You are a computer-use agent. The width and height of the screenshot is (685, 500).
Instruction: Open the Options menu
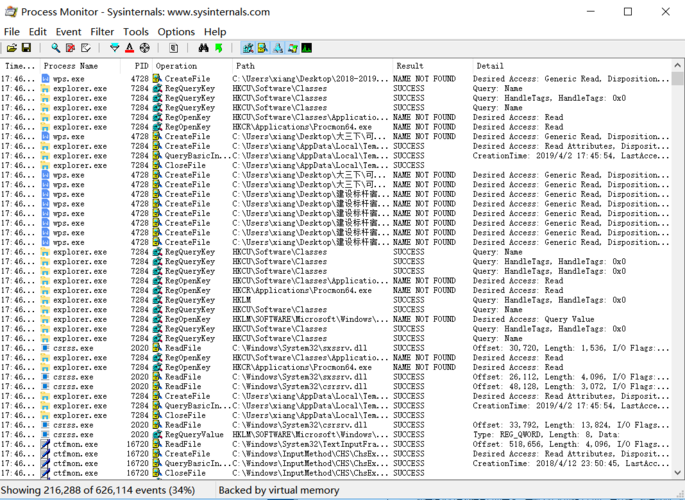click(176, 32)
